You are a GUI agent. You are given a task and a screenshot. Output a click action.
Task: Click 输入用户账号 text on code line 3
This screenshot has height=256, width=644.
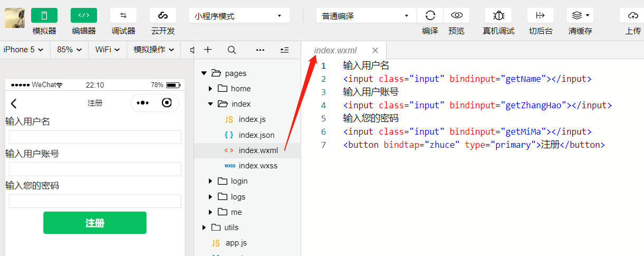(x=371, y=92)
